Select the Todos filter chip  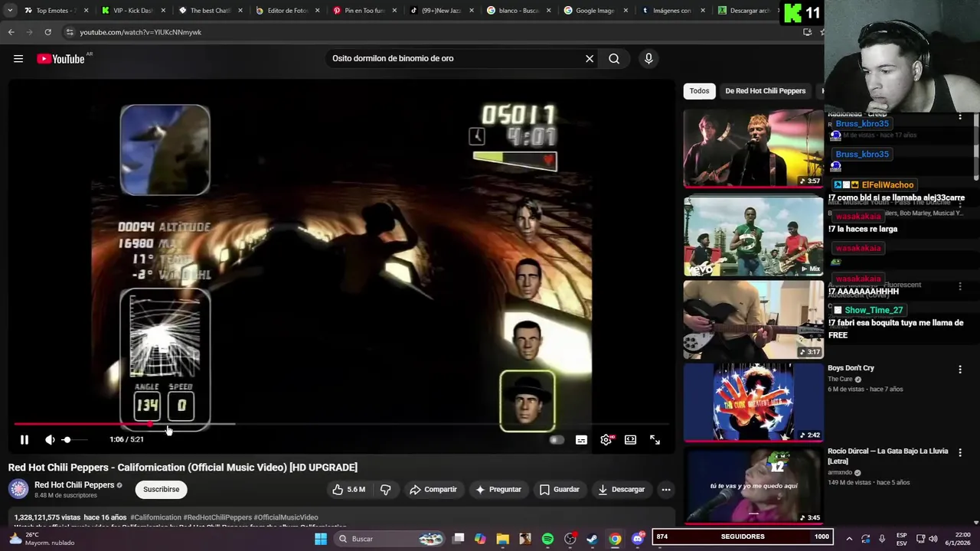tap(699, 91)
